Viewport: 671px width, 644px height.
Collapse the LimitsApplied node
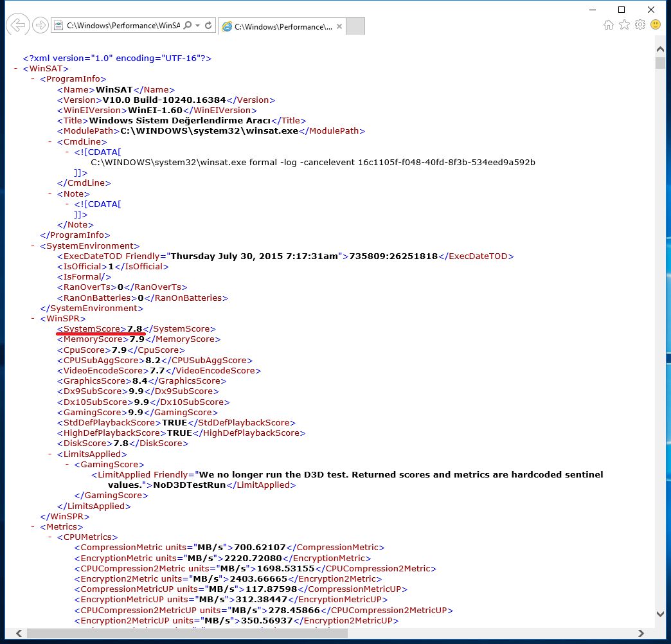pos(50,454)
